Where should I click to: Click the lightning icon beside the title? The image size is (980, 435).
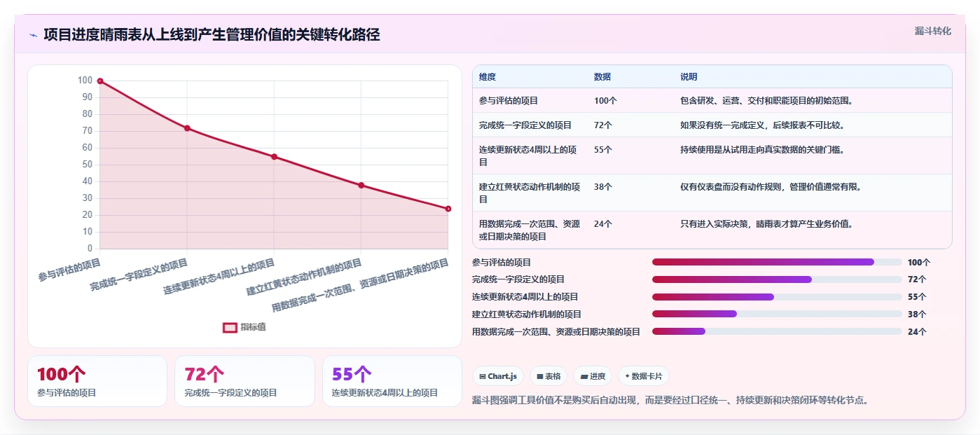coord(33,35)
